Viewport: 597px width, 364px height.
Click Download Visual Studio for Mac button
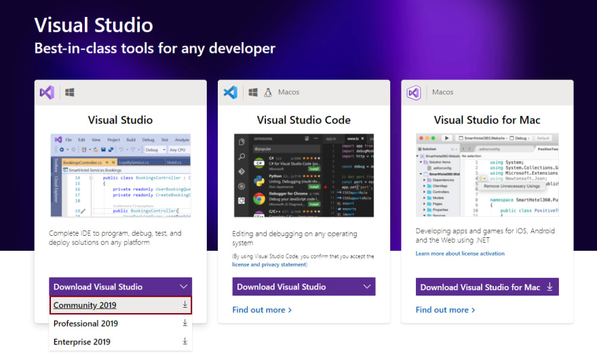(487, 287)
